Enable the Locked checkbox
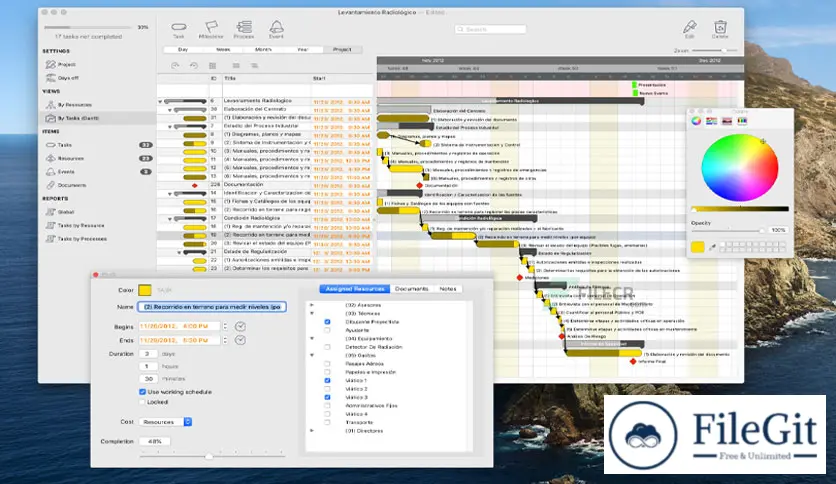This screenshot has width=836, height=484. click(x=142, y=402)
